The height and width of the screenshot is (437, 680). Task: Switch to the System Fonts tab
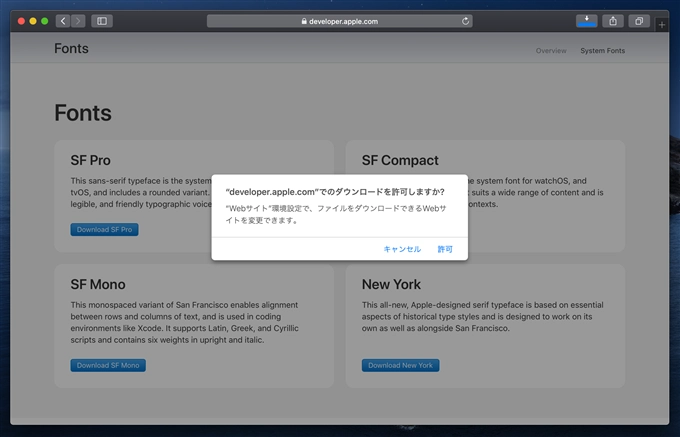coord(602,51)
